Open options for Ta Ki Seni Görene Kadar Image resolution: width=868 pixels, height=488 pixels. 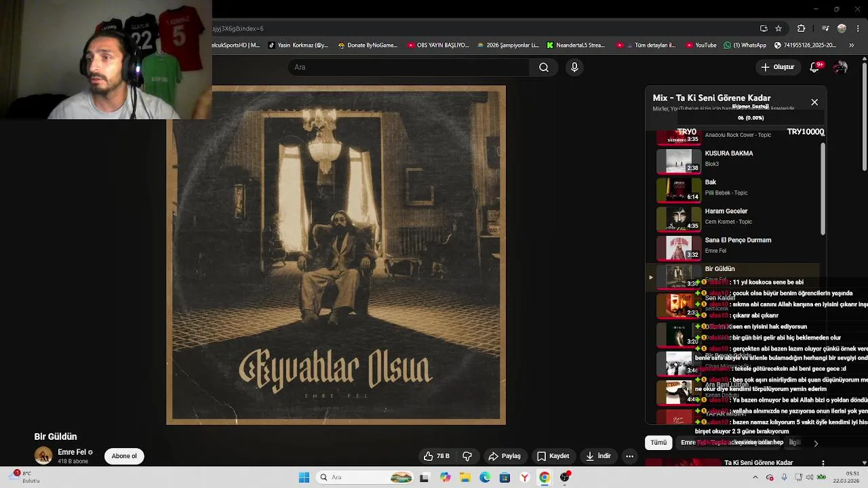823,463
